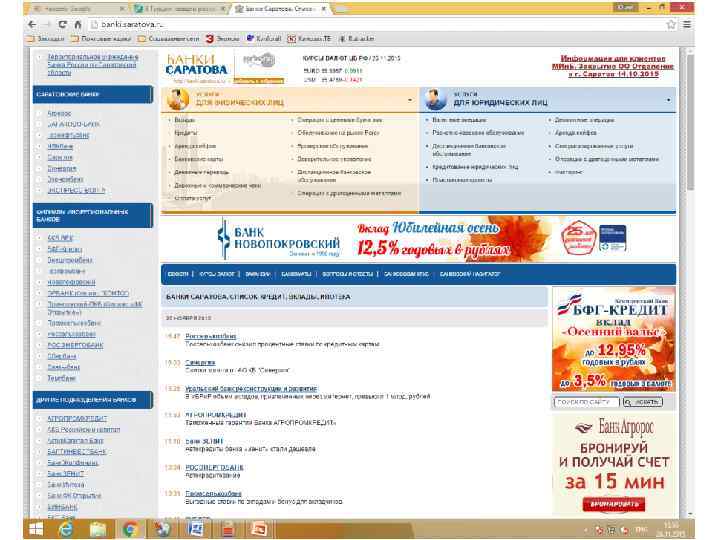Open Расчетно-кассовое обслуживание link
Image resolution: width=720 pixels, height=540 pixels.
coord(478,133)
